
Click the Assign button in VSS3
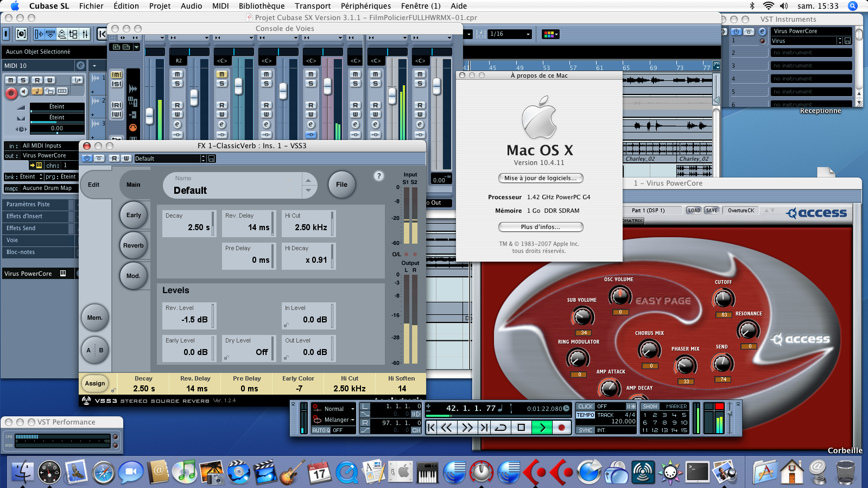(x=95, y=383)
